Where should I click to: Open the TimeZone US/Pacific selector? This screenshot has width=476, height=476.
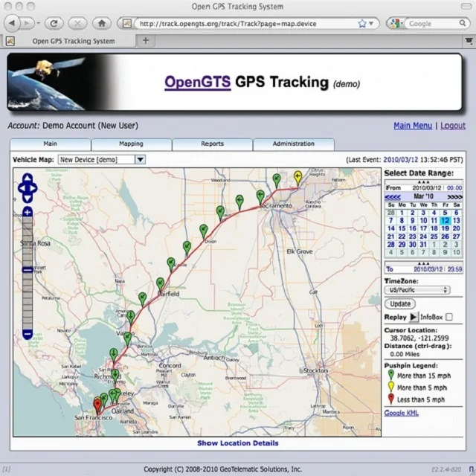(417, 290)
